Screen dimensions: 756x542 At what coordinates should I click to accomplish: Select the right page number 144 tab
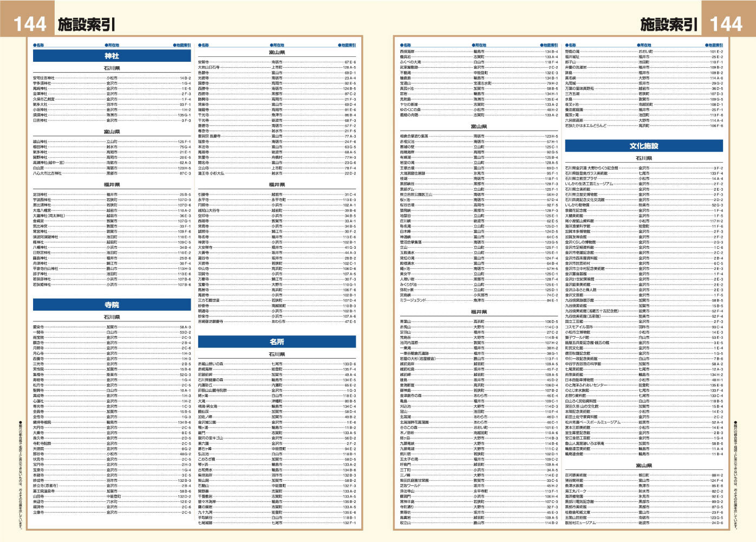click(x=726, y=24)
